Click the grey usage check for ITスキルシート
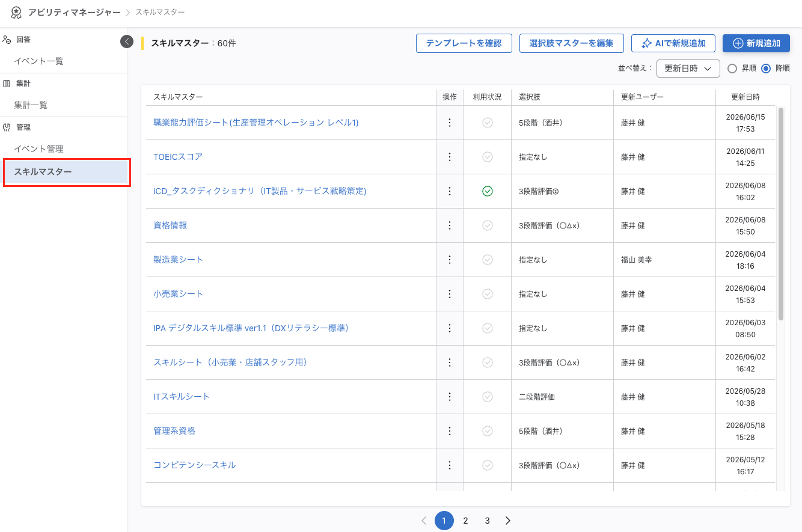The width and height of the screenshot is (802, 532). click(488, 397)
